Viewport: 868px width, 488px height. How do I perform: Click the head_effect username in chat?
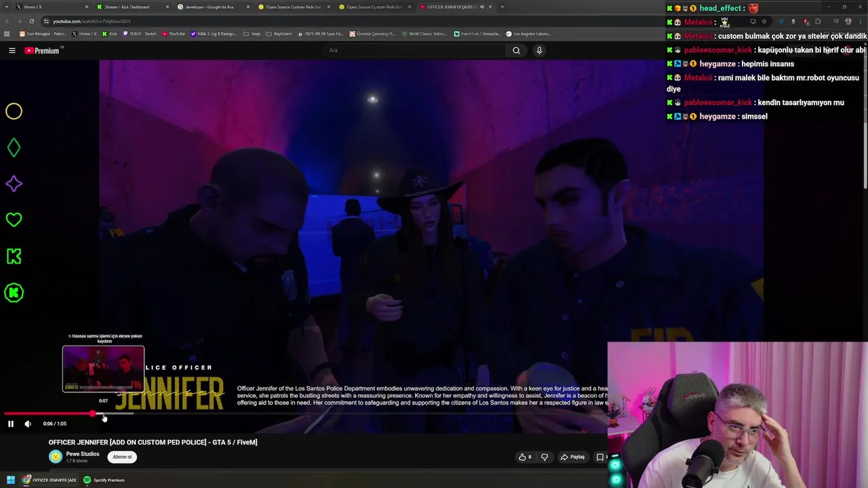point(720,8)
